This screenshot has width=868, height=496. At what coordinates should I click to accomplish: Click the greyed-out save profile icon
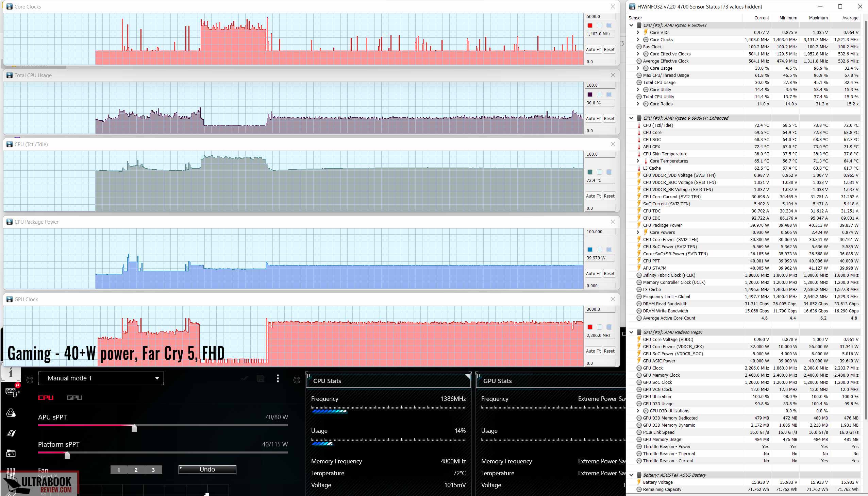(x=261, y=378)
